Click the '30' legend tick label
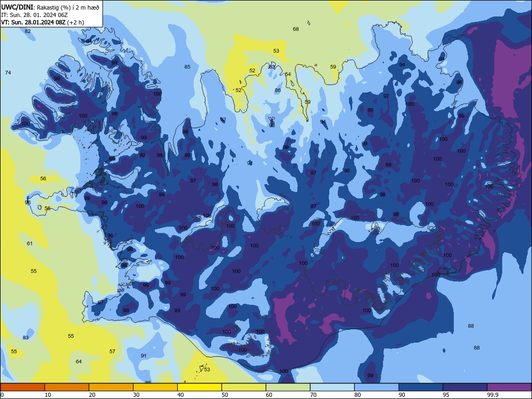Screen dimensions: 532x399 tap(136, 395)
